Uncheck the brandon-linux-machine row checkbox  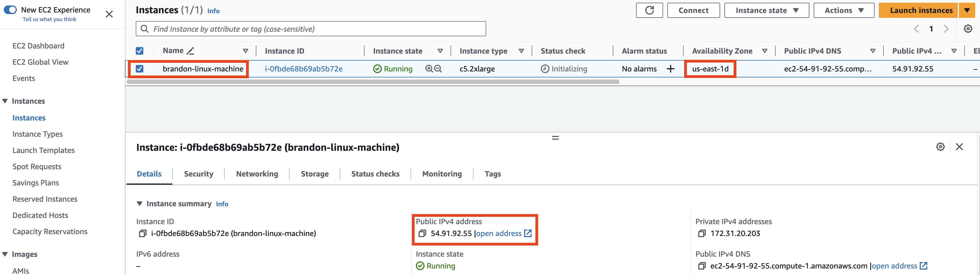coord(140,68)
